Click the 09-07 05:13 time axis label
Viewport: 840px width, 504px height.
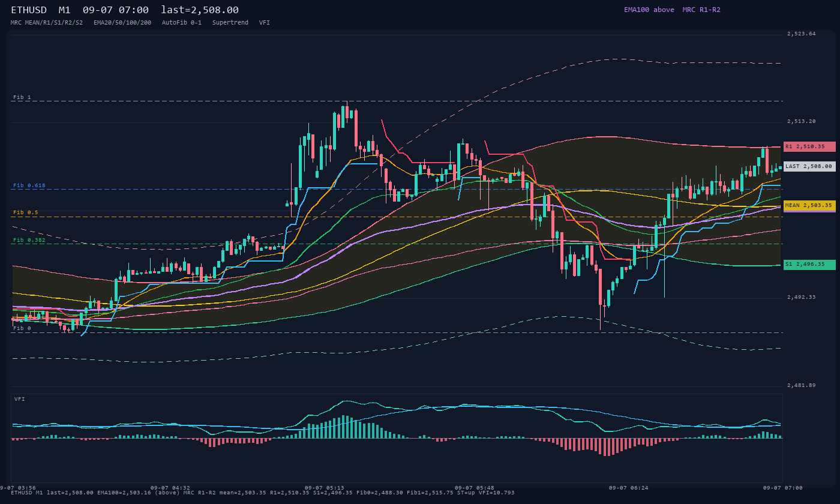[x=325, y=488]
